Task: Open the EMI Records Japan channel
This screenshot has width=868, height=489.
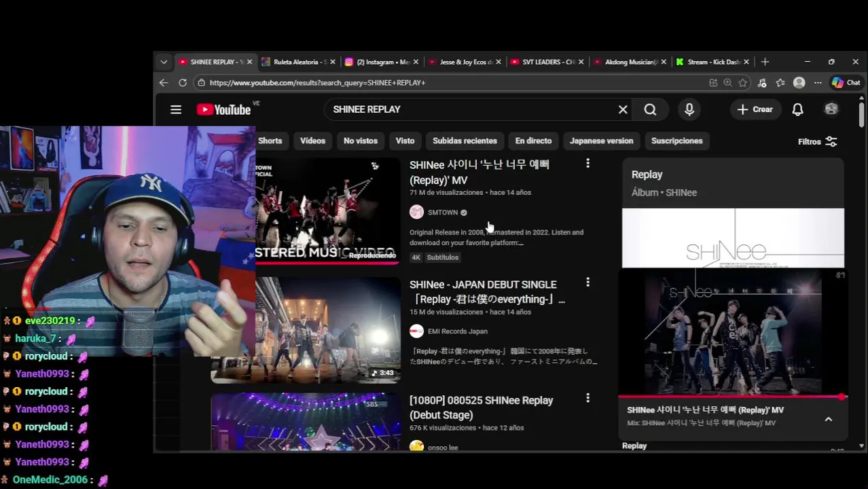Action: coord(457,331)
